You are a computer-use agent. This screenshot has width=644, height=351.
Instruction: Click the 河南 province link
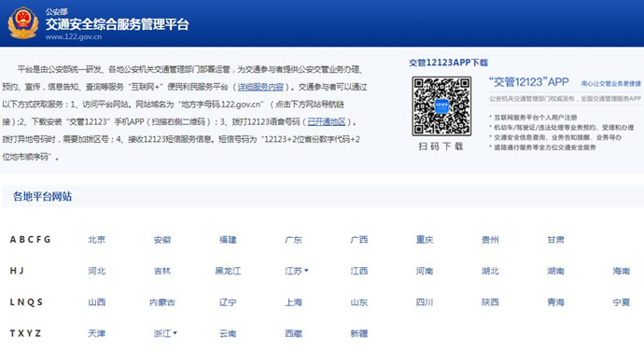[425, 271]
